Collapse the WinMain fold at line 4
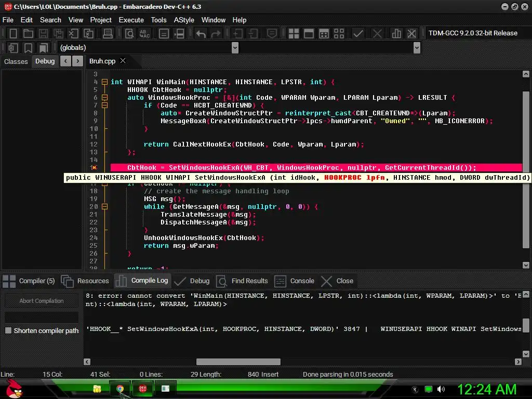 click(104, 82)
